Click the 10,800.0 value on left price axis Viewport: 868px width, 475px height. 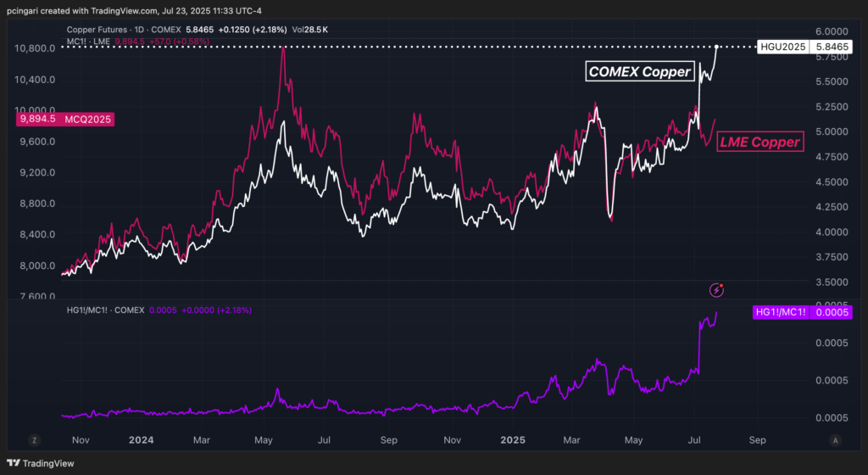[x=35, y=48]
